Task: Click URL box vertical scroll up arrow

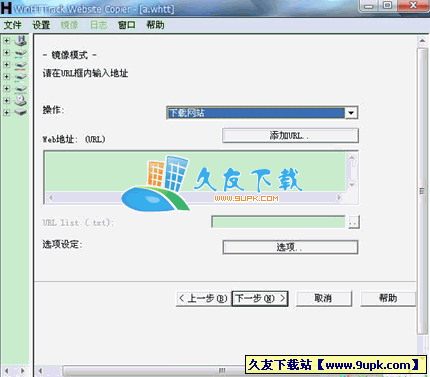Action: (352, 158)
